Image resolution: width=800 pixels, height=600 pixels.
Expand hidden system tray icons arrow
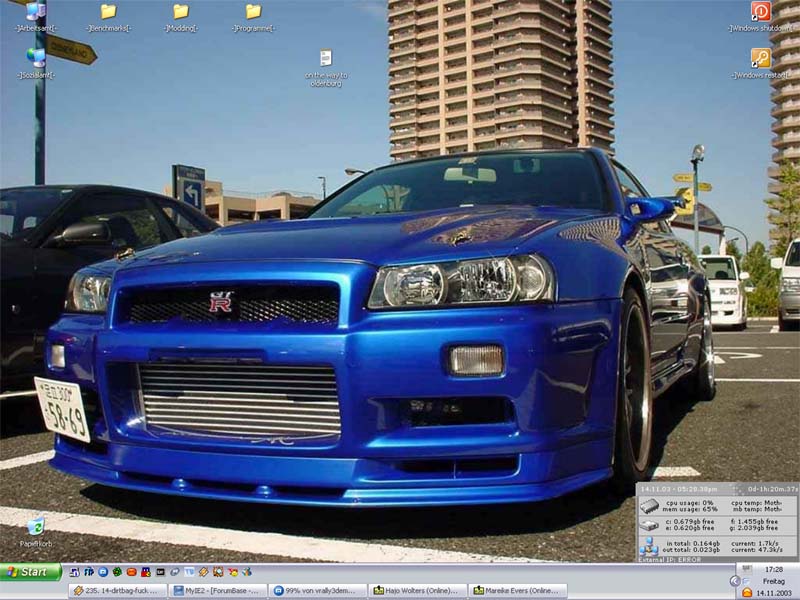735,581
